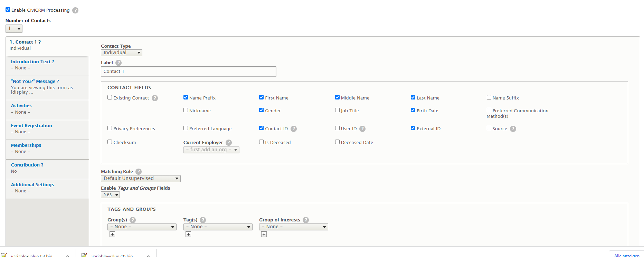Viewport: 644px width, 257px height.
Task: Click into the Label text field
Action: (188, 72)
